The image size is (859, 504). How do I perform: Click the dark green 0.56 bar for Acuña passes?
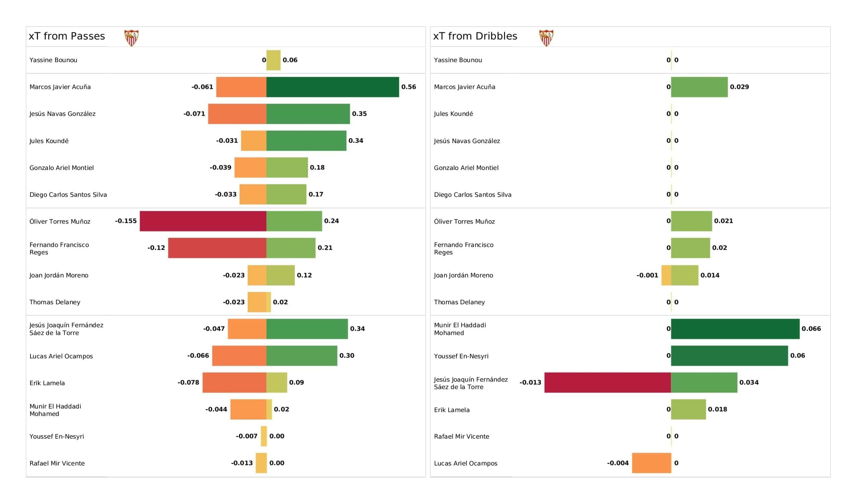click(332, 87)
